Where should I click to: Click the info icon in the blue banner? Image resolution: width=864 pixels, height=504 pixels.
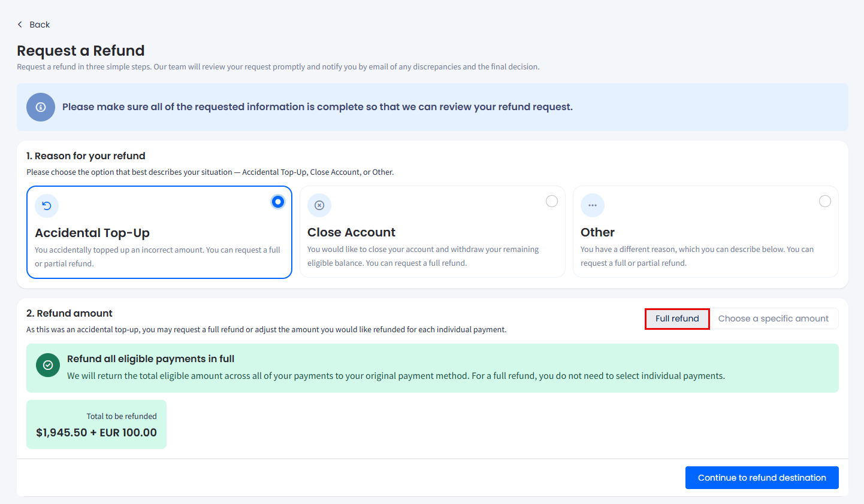[41, 107]
